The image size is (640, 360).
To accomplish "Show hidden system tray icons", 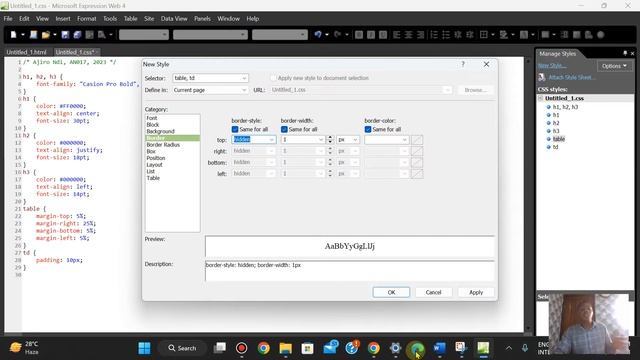I will point(509,348).
